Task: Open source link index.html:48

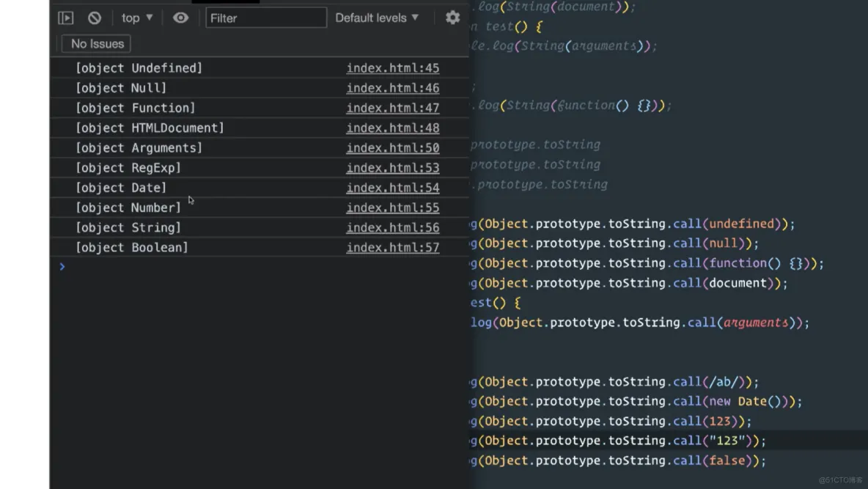Action: point(392,128)
